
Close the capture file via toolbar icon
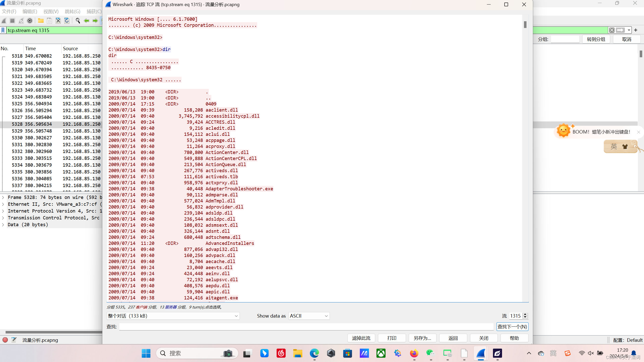(58, 21)
